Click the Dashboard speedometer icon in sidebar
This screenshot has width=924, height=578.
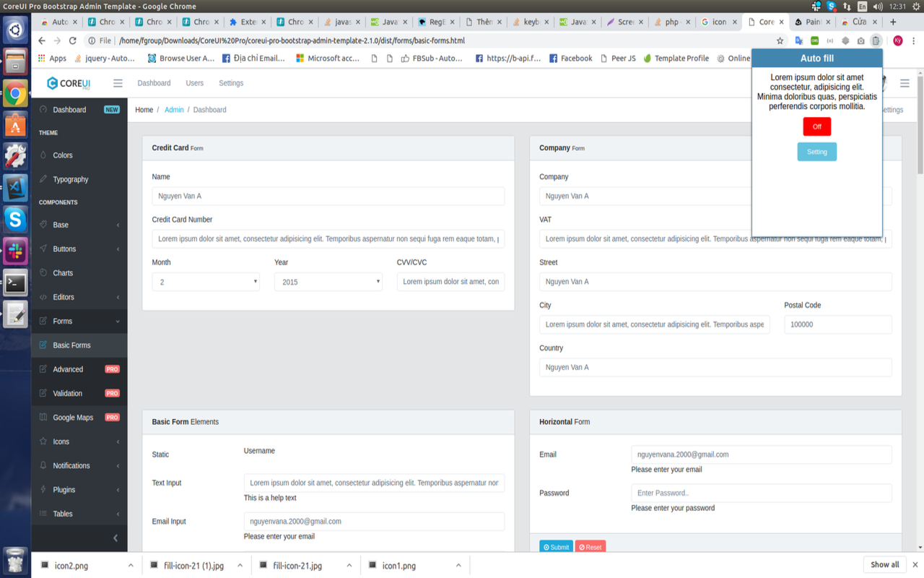point(43,110)
